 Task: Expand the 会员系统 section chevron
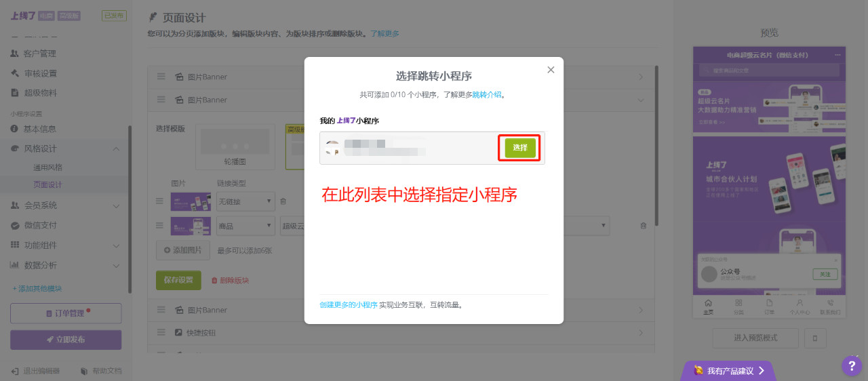click(x=116, y=206)
